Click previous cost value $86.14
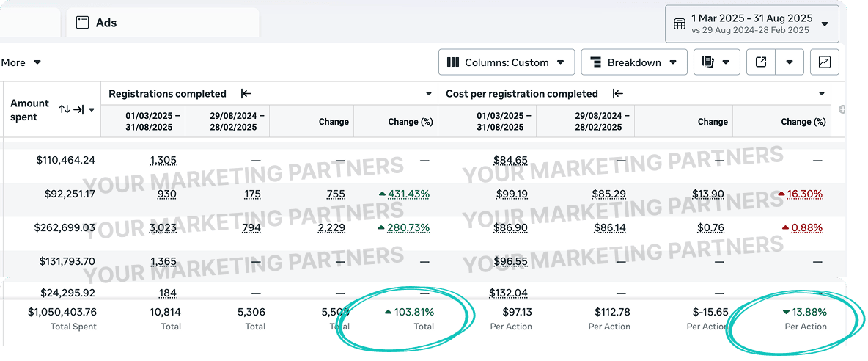 [611, 228]
